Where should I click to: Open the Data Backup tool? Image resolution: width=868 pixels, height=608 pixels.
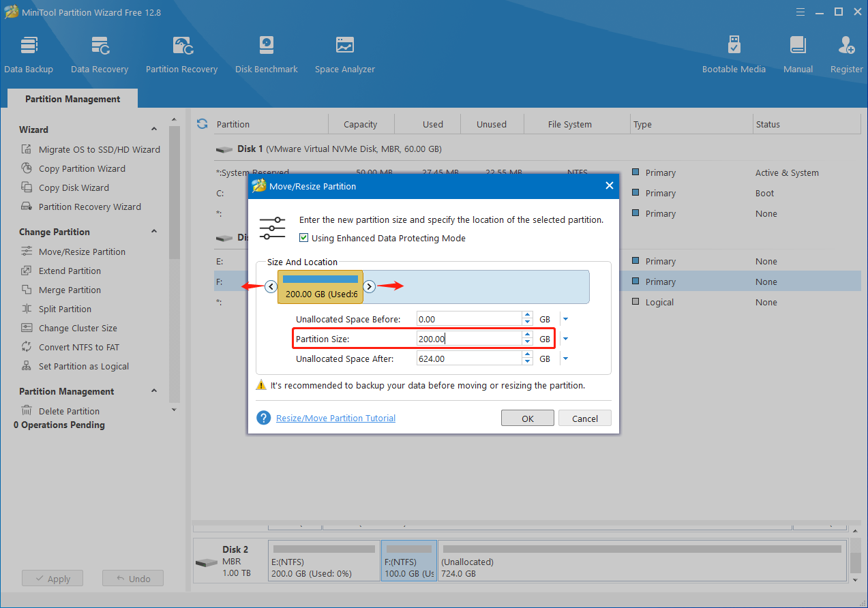point(29,55)
